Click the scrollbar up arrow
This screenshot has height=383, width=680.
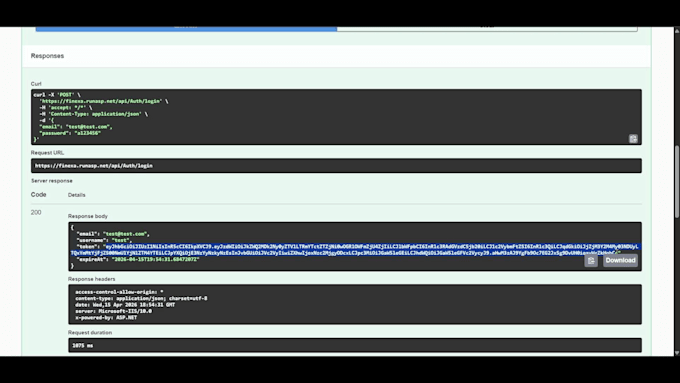[677, 30]
